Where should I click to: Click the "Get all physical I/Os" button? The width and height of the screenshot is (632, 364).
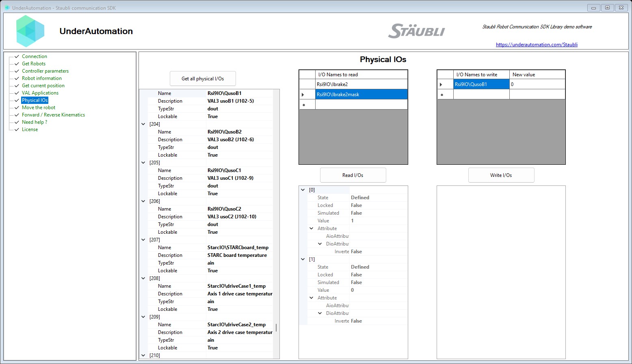point(203,78)
